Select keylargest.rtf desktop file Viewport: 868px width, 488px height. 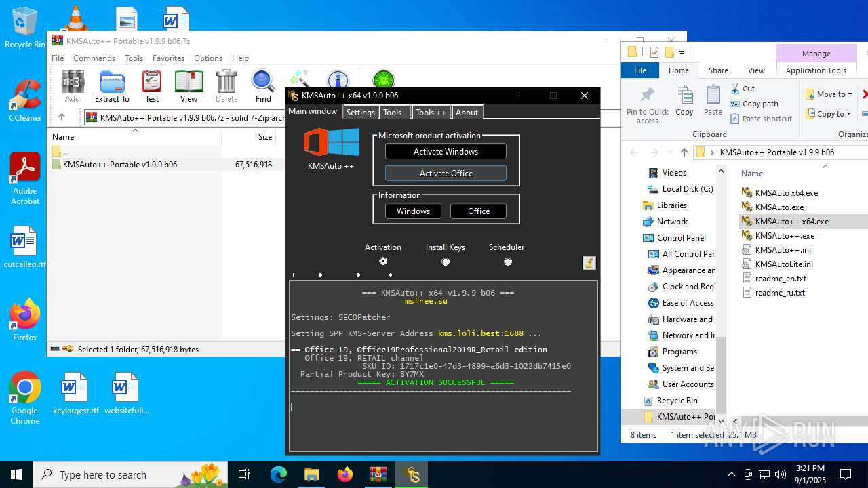(75, 393)
